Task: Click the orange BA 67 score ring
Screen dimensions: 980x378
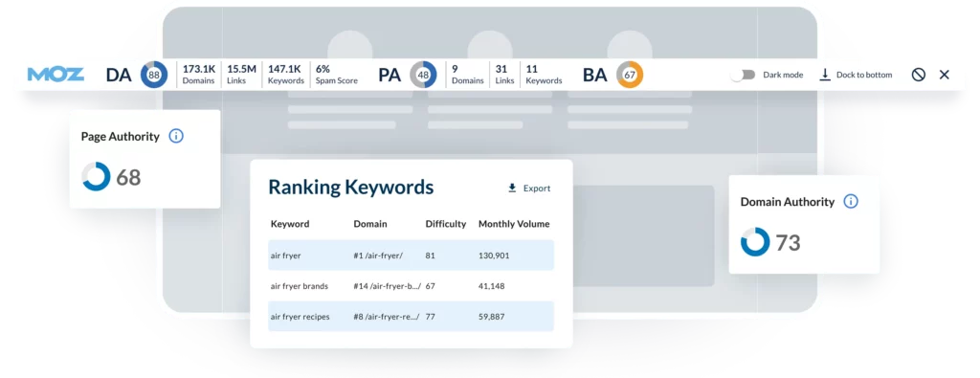Action: (x=630, y=75)
